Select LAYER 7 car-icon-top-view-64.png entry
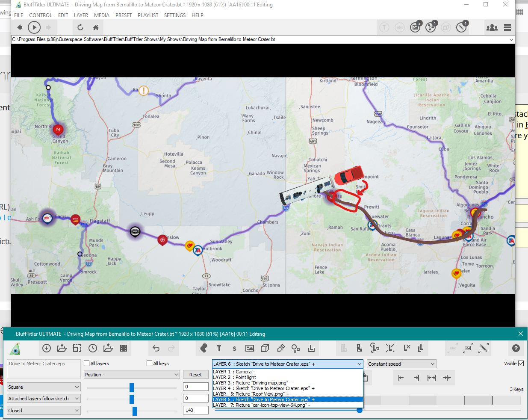The height and width of the screenshot is (420, 528). pyautogui.click(x=287, y=405)
